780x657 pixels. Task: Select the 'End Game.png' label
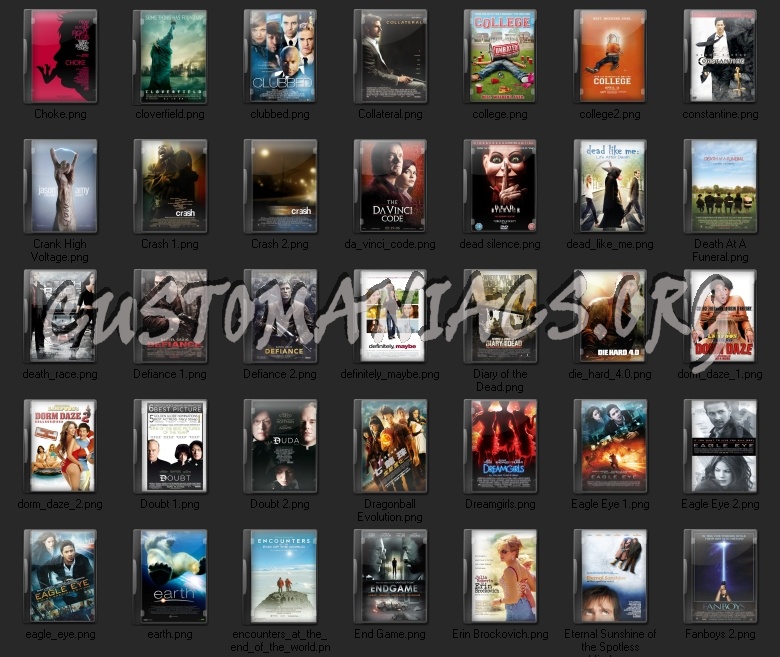[390, 634]
